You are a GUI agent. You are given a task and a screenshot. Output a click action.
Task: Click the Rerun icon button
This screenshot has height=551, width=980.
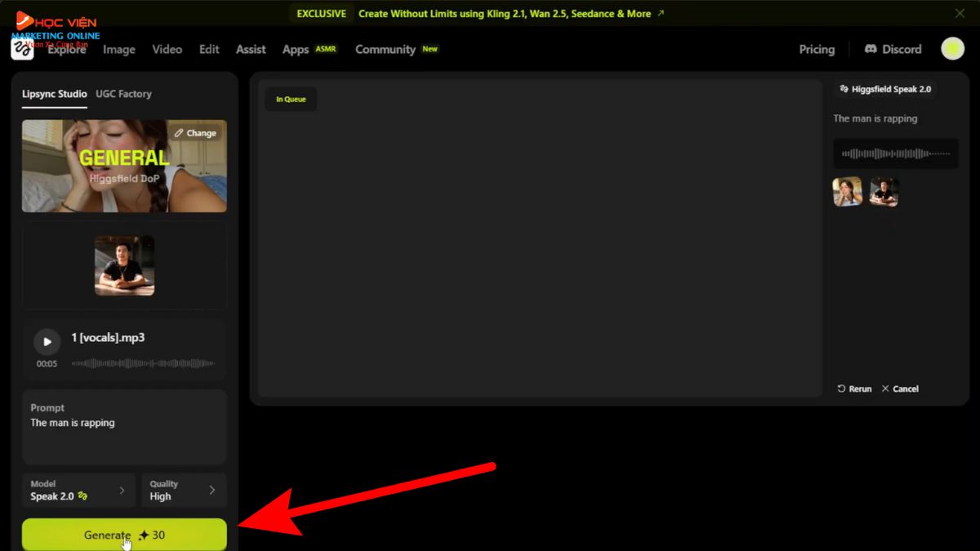tap(854, 389)
